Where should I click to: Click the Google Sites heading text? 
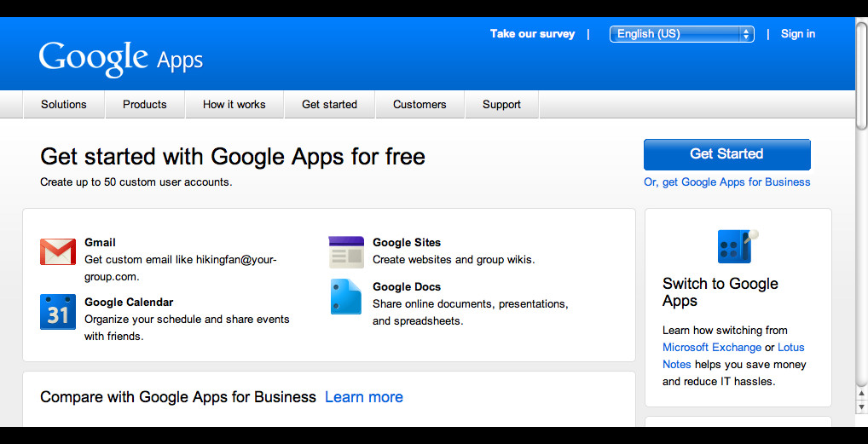tap(407, 243)
